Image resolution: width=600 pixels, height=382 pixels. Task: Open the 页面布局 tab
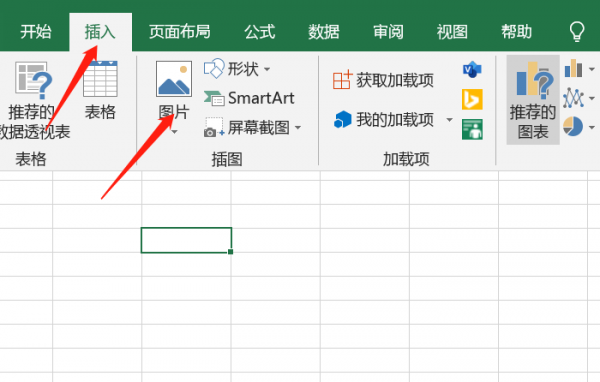pos(180,32)
